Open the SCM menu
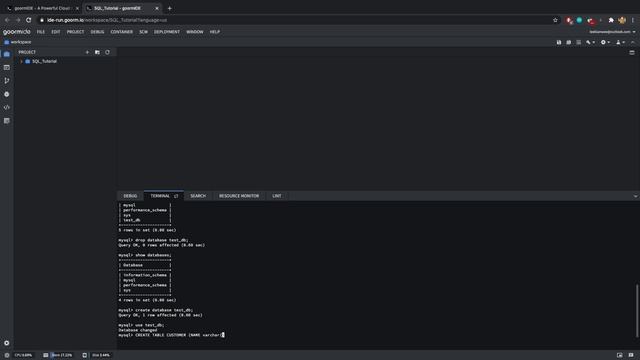Viewport: 640px width, 360px height. pyautogui.click(x=143, y=32)
